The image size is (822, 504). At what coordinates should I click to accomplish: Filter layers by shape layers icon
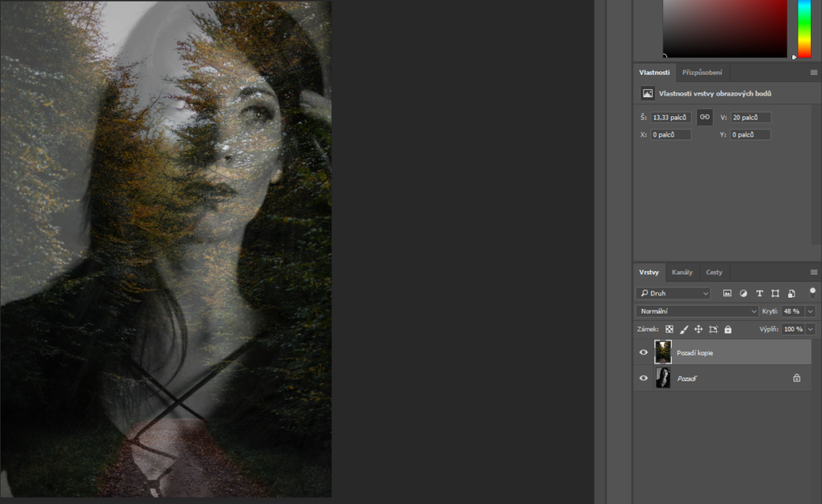click(x=775, y=294)
